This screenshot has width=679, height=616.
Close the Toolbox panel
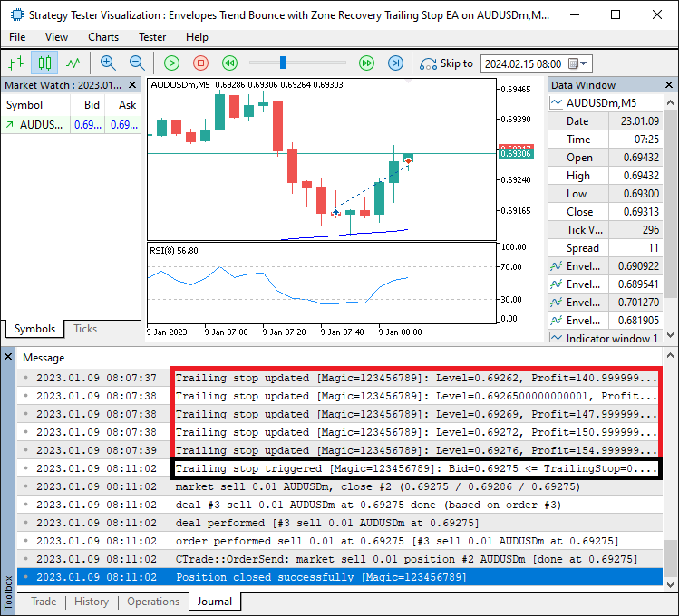[x=8, y=356]
